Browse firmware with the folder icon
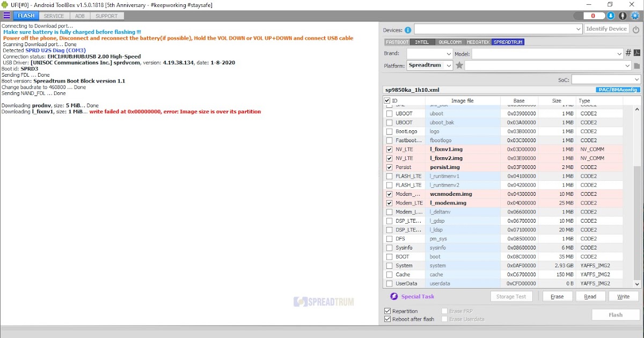 [637, 66]
